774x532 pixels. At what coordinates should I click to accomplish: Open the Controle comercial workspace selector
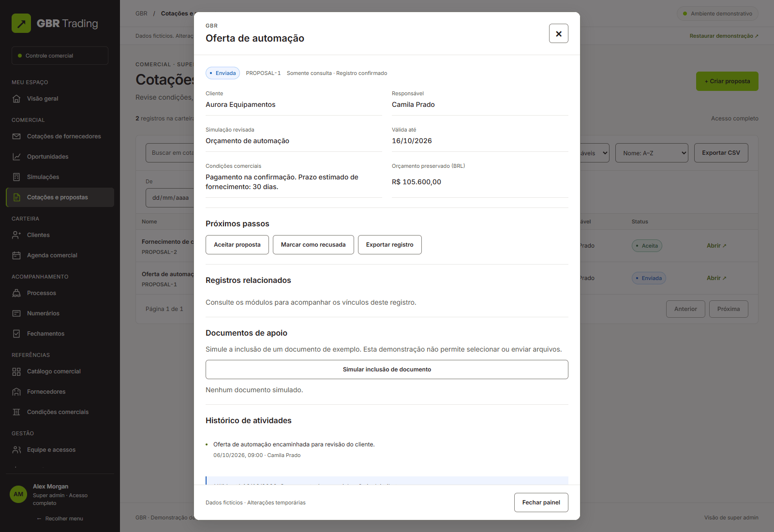pyautogui.click(x=60, y=56)
